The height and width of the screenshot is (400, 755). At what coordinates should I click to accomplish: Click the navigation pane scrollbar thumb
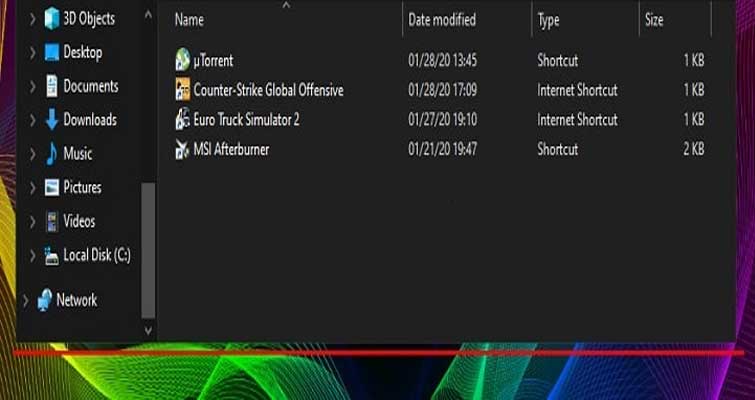coord(148,250)
